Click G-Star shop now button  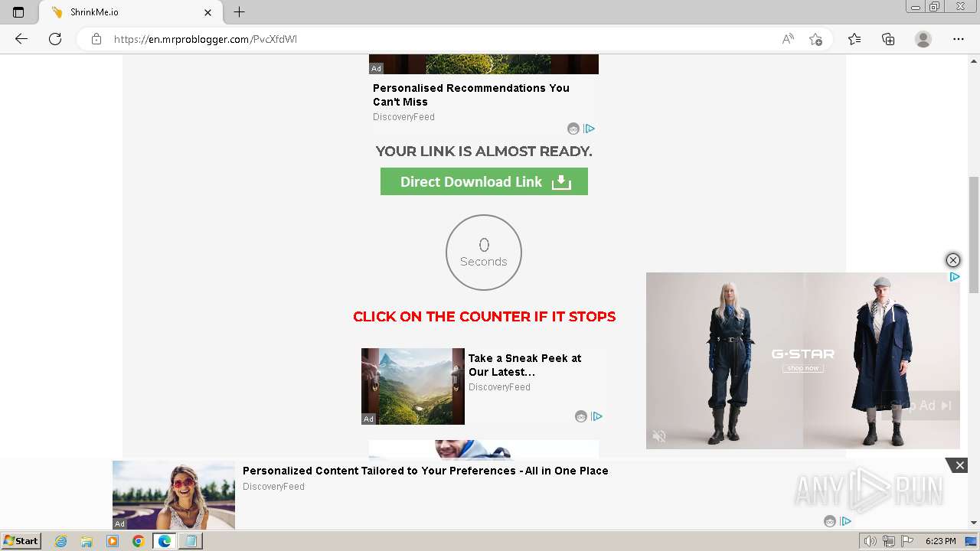[x=802, y=368]
